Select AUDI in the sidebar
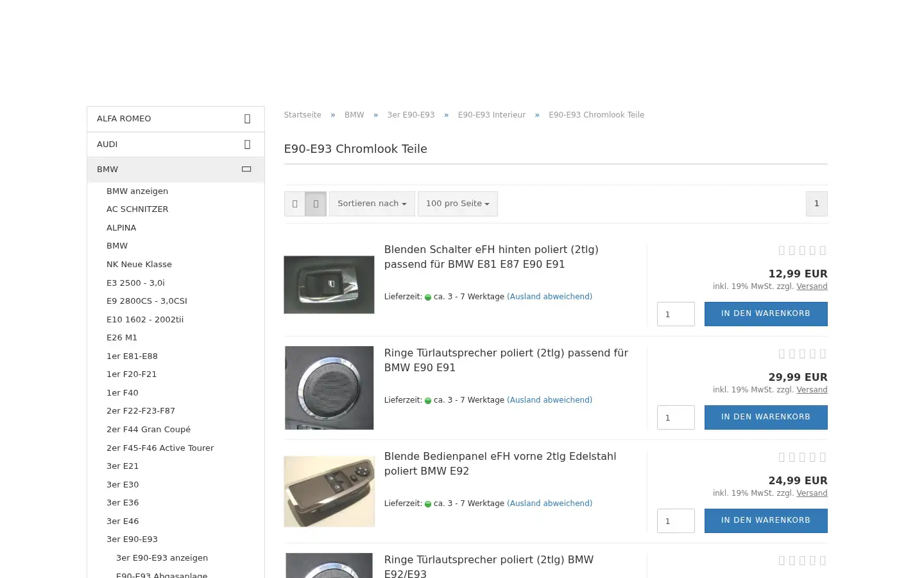This screenshot has height=578, width=924. (176, 144)
